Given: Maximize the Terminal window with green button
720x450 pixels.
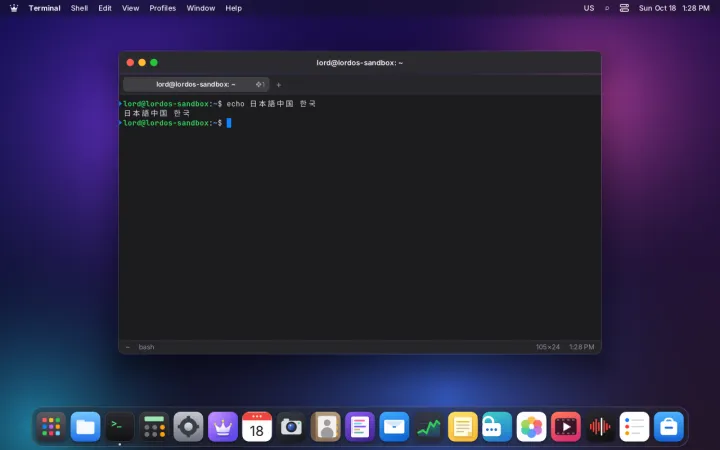Looking at the screenshot, I should click(154, 62).
